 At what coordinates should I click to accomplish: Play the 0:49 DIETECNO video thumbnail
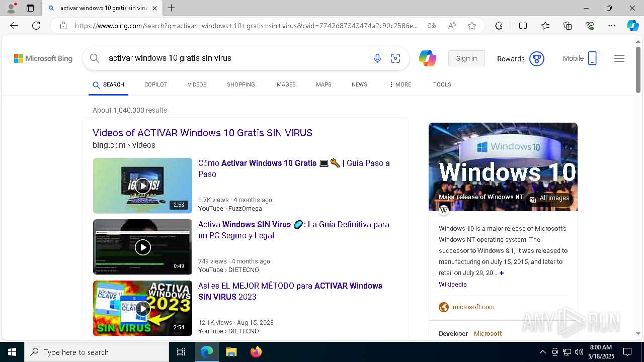(142, 247)
